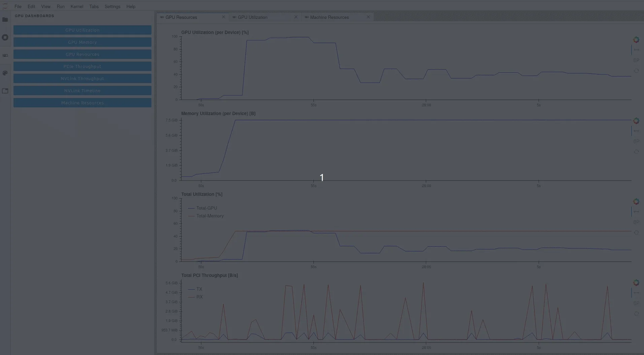The image size is (644, 355).
Task: Open the Kernel menu
Action: point(77,6)
